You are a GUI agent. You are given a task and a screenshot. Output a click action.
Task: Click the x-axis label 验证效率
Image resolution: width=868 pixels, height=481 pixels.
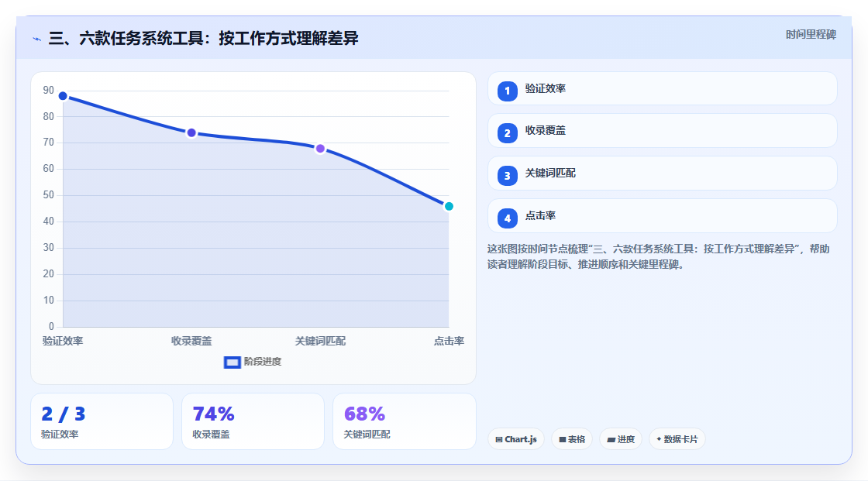point(63,341)
